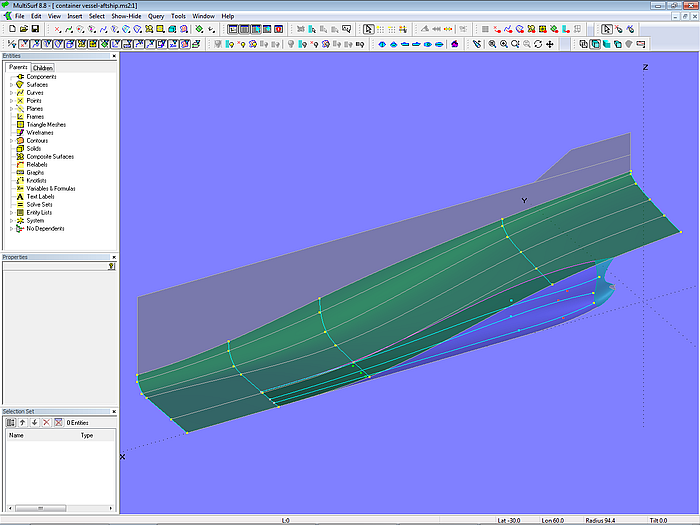
Task: Expand the Surfaces tree node
Action: 11,85
